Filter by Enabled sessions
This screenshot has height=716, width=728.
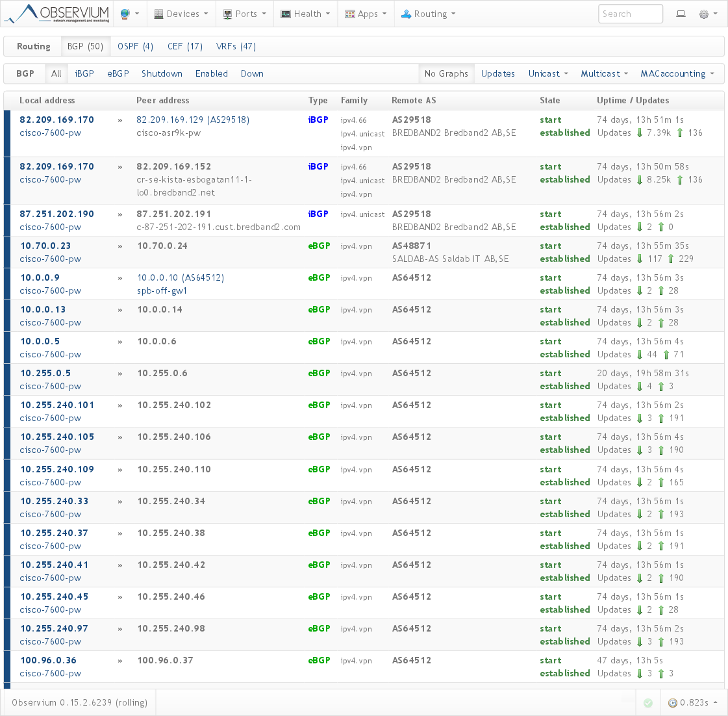211,73
